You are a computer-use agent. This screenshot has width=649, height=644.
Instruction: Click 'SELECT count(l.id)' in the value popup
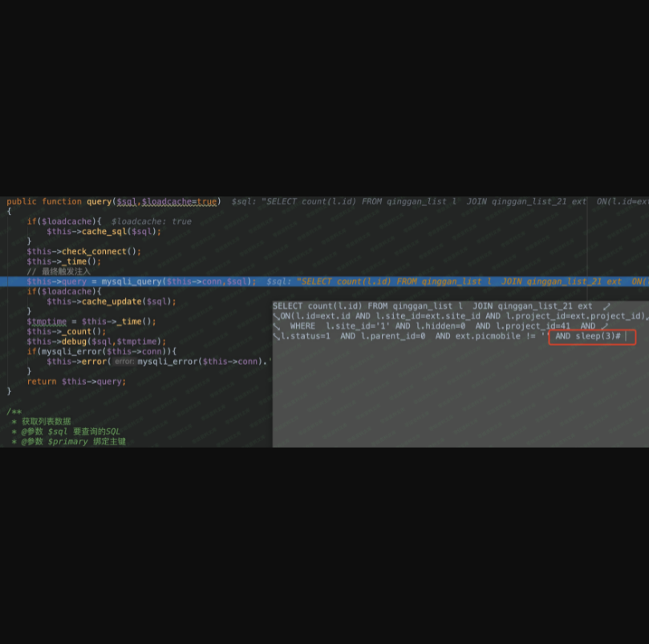point(317,306)
